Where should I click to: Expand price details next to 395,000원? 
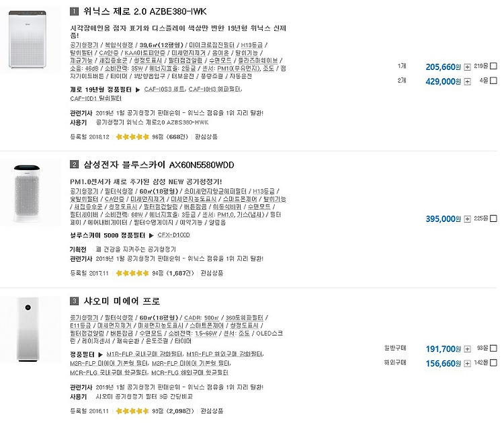coord(467,219)
